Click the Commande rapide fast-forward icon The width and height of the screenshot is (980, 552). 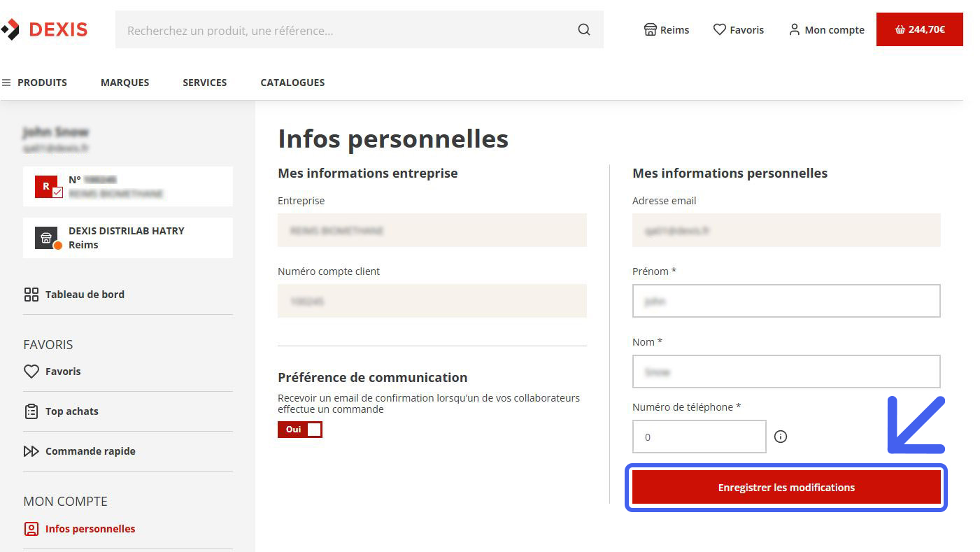click(x=31, y=451)
